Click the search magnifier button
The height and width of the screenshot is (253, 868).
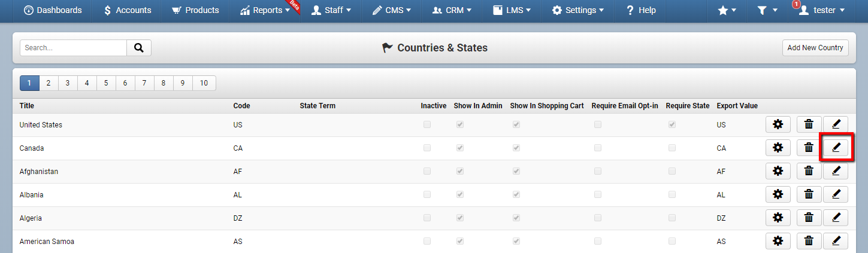(139, 48)
